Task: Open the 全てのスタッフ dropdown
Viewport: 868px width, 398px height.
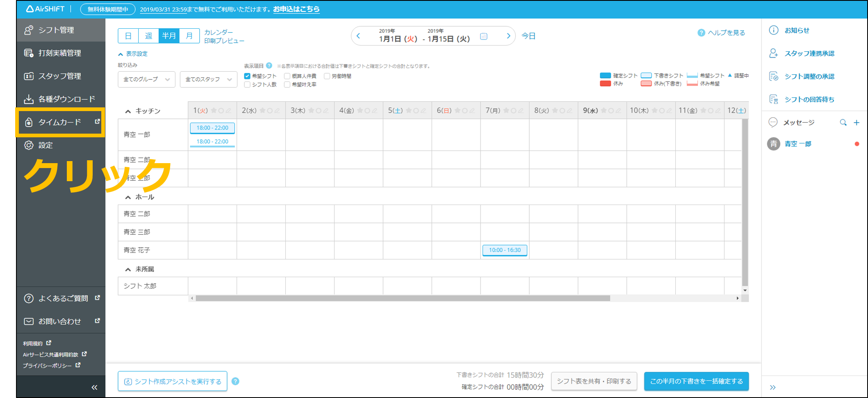Action: coord(208,80)
